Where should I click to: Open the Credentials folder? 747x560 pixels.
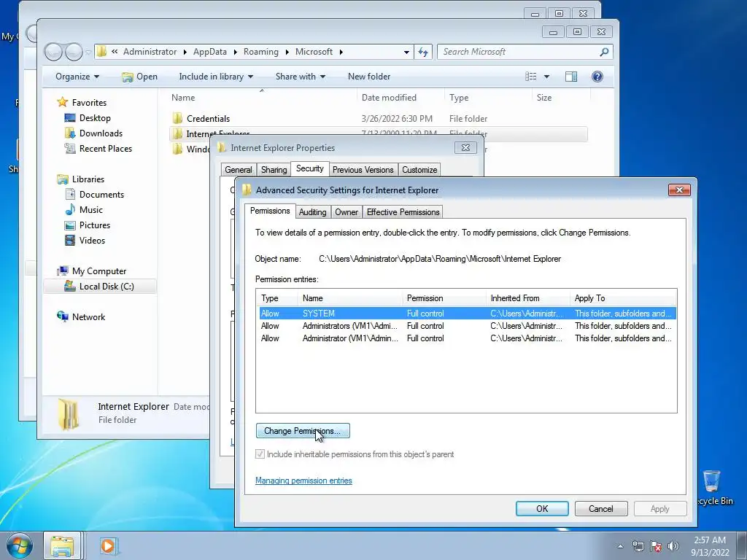pyautogui.click(x=208, y=119)
